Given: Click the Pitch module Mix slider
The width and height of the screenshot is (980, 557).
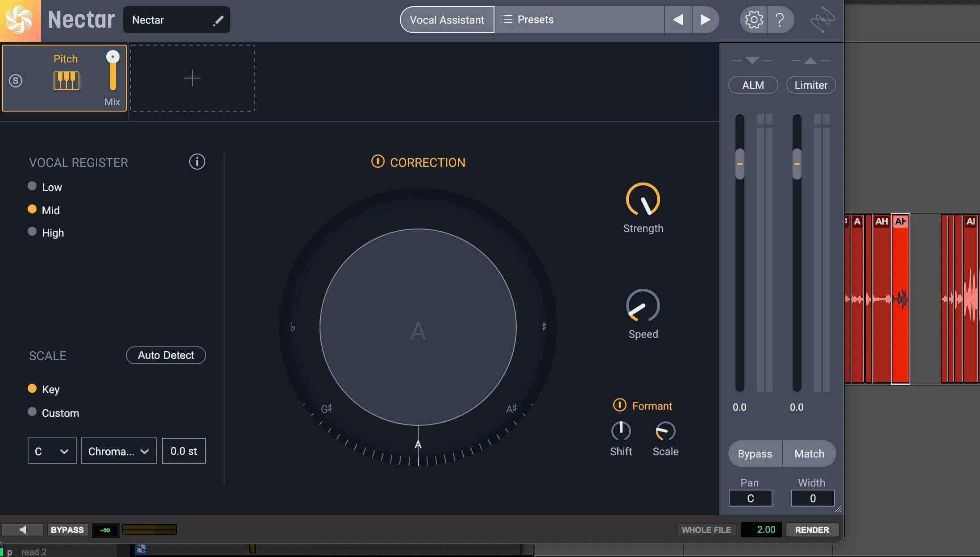Looking at the screenshot, I should [x=113, y=71].
